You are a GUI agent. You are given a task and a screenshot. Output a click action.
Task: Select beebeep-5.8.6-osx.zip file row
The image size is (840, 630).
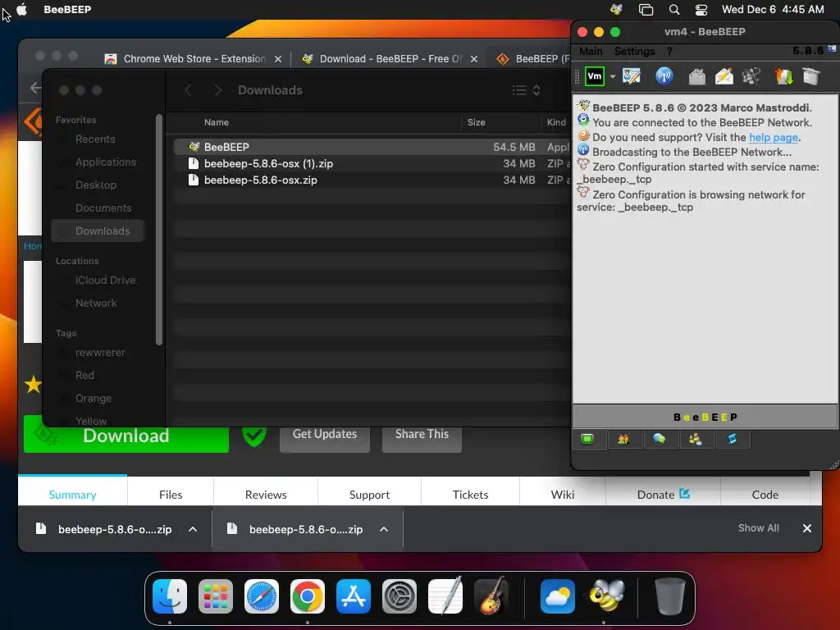click(373, 180)
